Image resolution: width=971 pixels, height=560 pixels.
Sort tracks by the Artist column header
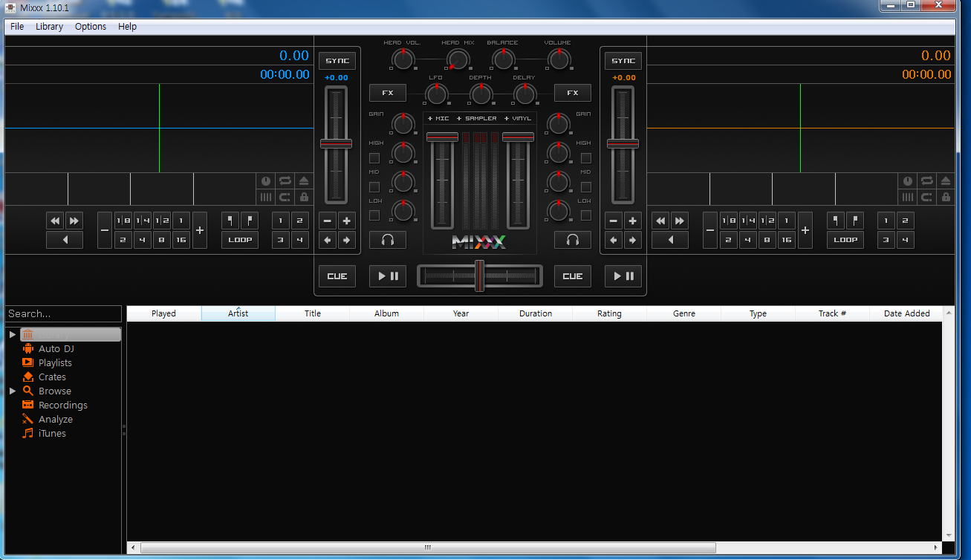tap(238, 313)
